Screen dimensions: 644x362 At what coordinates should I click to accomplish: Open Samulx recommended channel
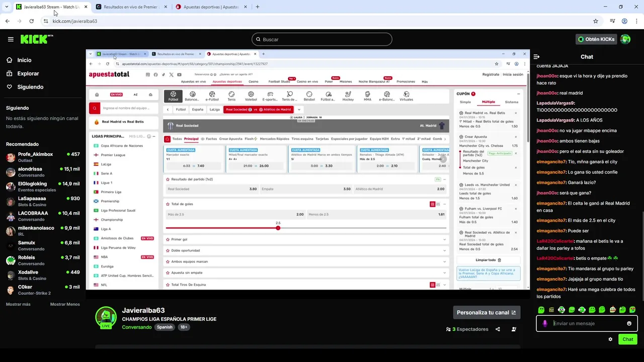tap(43, 245)
